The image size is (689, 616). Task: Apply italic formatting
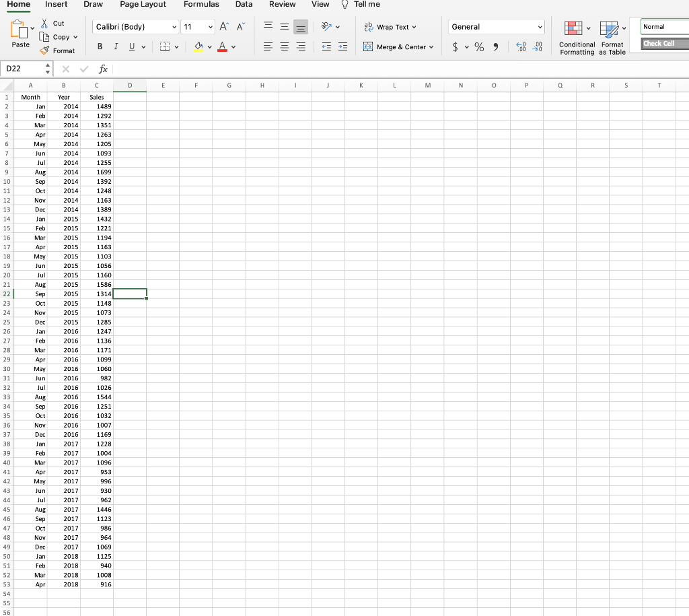115,46
